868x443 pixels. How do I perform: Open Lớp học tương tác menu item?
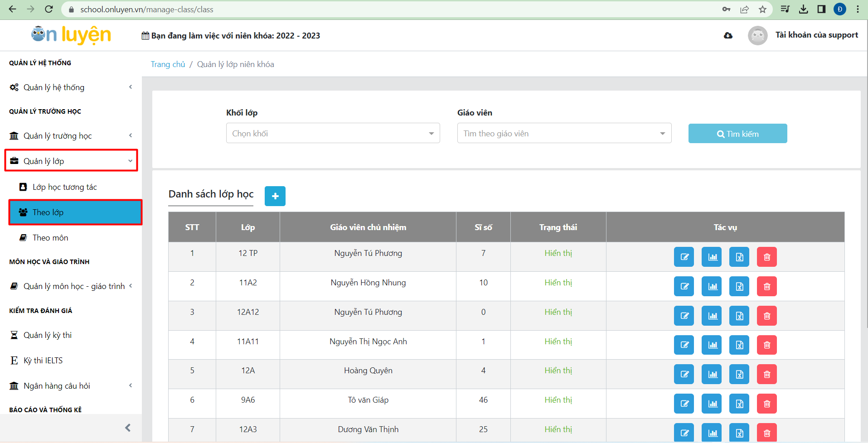point(64,187)
